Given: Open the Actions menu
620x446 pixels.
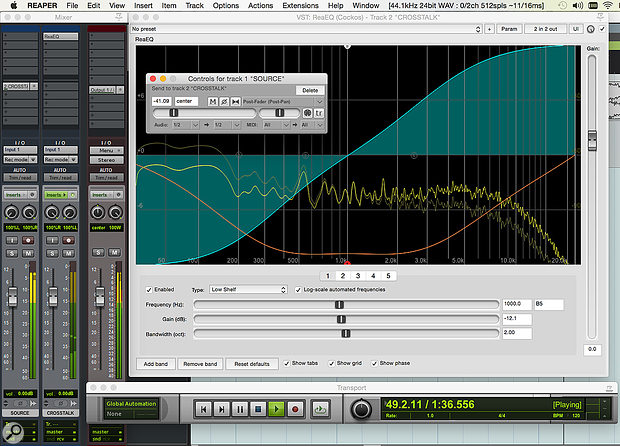Looking at the screenshot, I should point(260,6).
